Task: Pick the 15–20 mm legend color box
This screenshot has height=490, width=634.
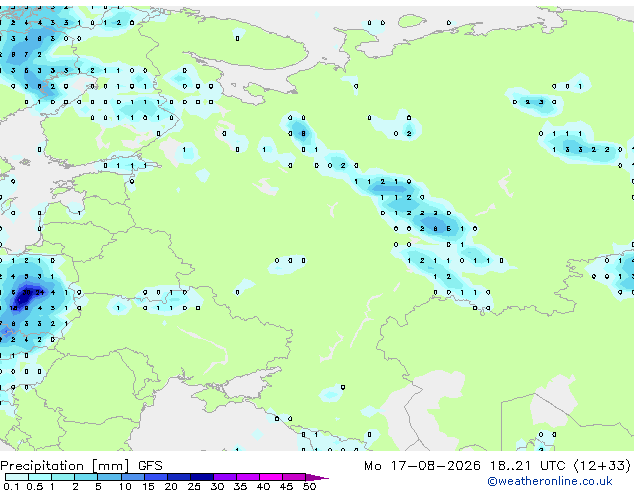Action: tap(156, 477)
